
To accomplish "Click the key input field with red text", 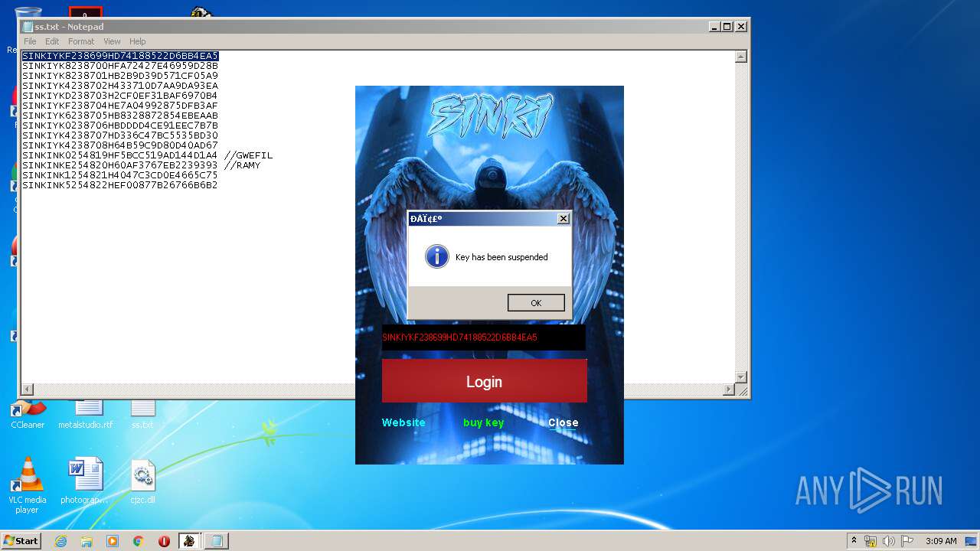I will point(483,337).
